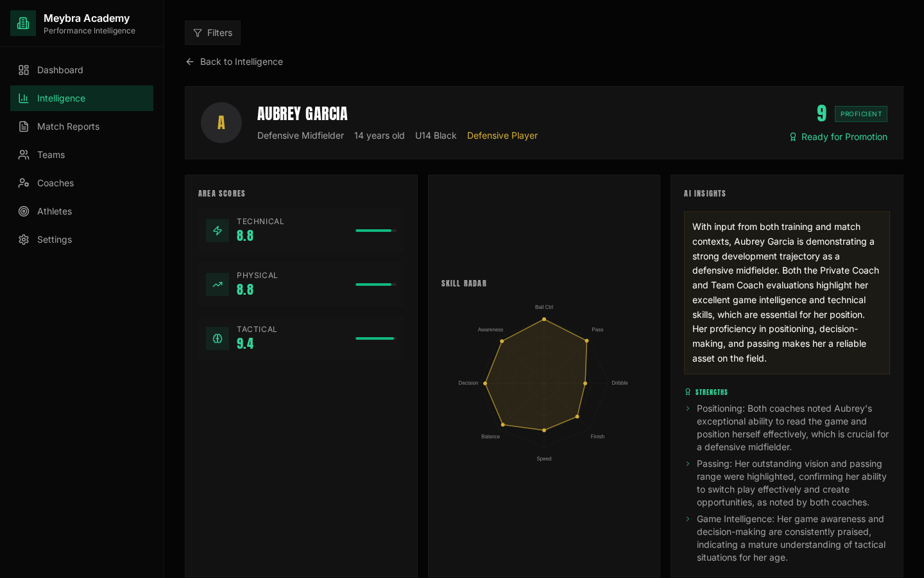This screenshot has height=578, width=924.
Task: Click the Aubrey Garcia name heading
Action: (302, 114)
